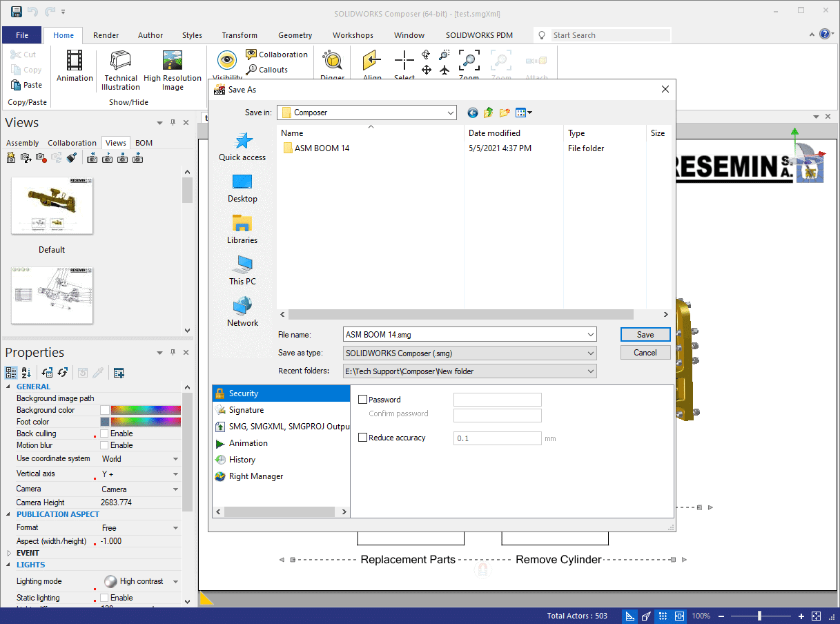Enable the Reduce accuracy option
The width and height of the screenshot is (840, 624).
click(362, 438)
